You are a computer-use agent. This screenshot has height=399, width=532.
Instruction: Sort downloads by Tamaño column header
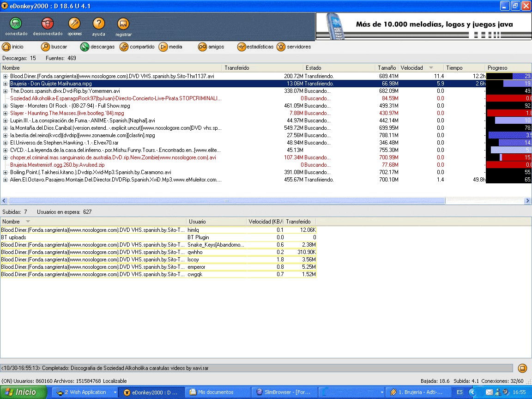386,68
